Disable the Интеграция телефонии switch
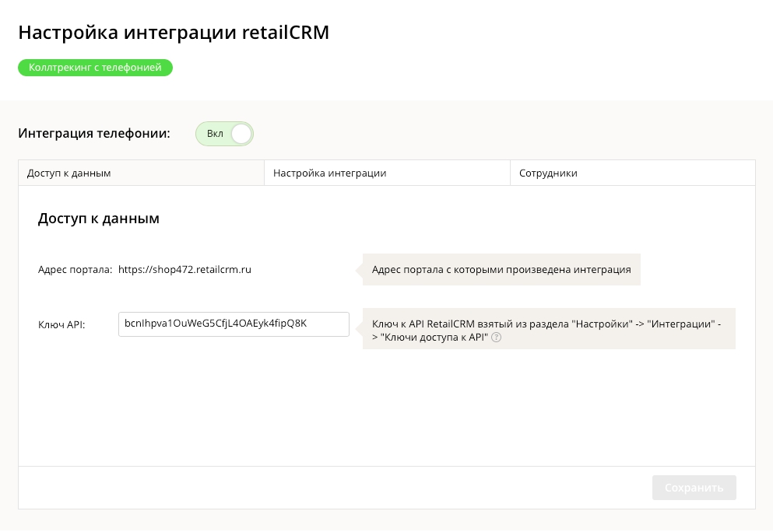 click(x=224, y=134)
